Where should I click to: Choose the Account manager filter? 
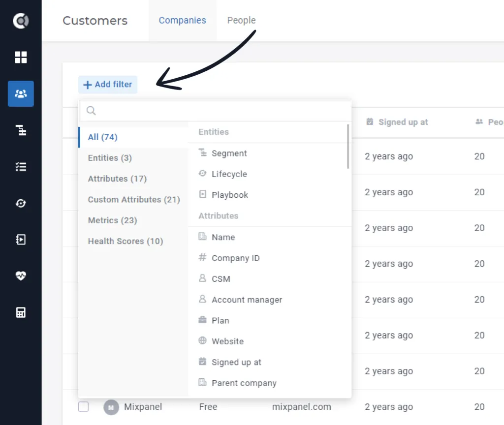pyautogui.click(x=270, y=300)
